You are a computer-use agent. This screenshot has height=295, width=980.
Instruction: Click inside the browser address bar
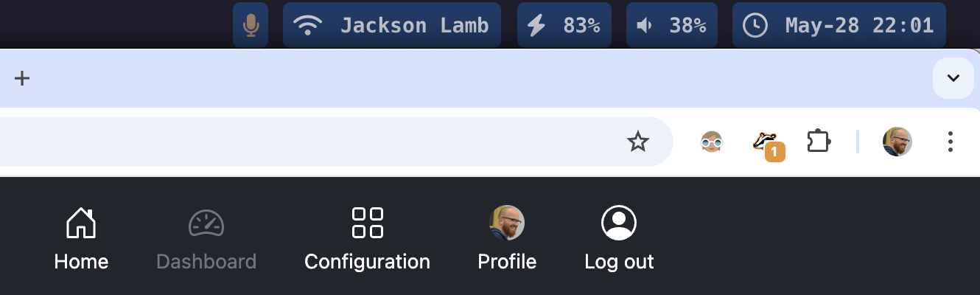coord(309,142)
